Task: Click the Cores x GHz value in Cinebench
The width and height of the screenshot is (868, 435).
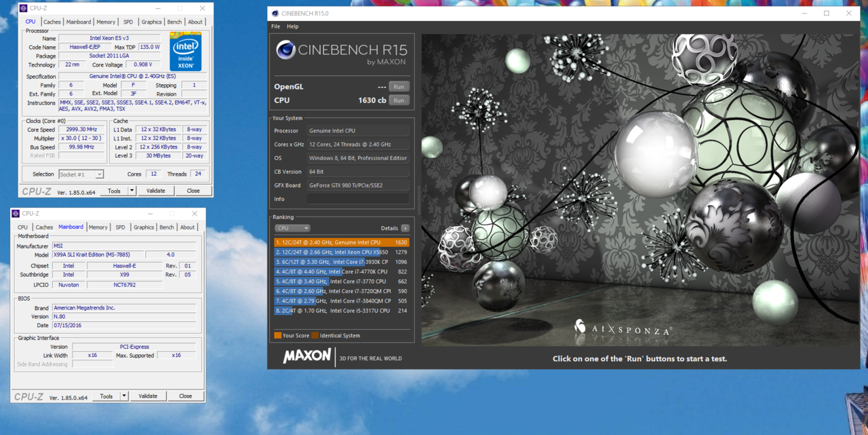Action: (358, 145)
